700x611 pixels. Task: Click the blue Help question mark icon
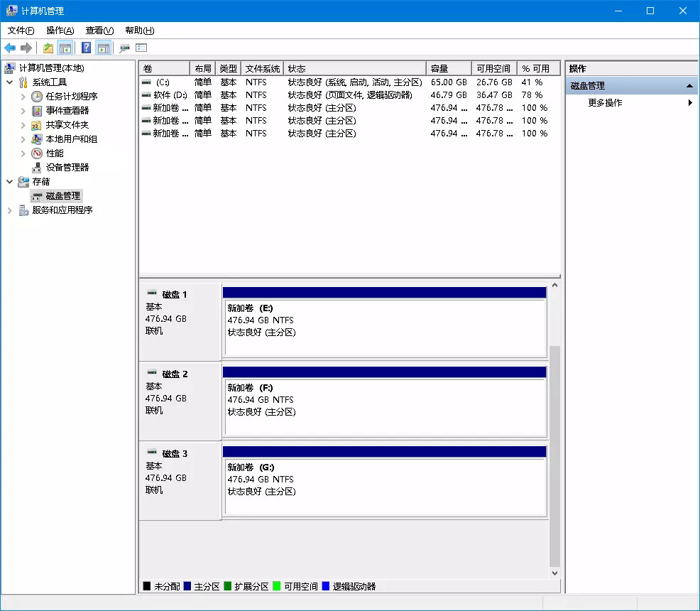tap(86, 48)
